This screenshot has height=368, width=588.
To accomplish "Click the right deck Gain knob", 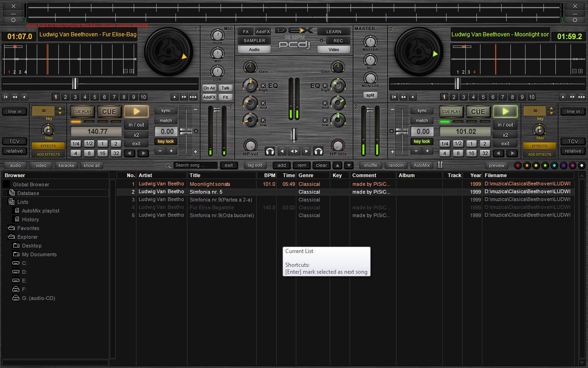I will tap(338, 67).
